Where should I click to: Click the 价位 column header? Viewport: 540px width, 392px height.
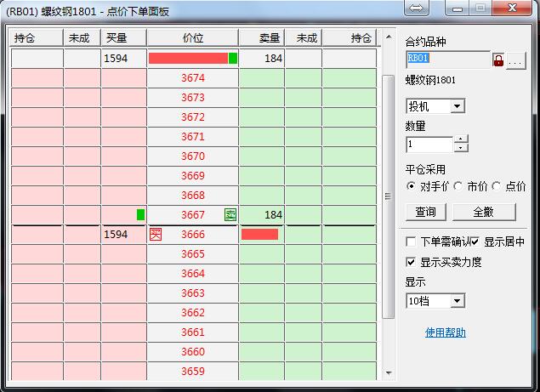tap(192, 38)
